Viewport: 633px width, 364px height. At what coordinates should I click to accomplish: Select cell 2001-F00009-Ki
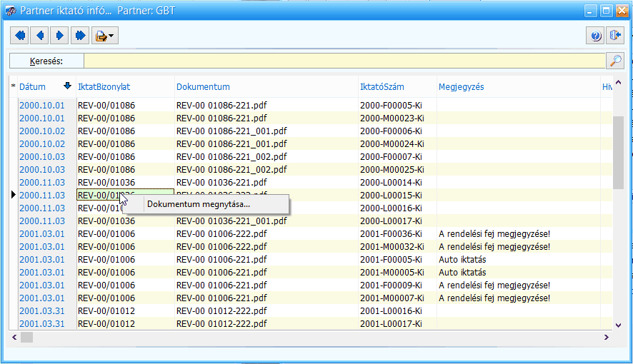pyautogui.click(x=391, y=285)
